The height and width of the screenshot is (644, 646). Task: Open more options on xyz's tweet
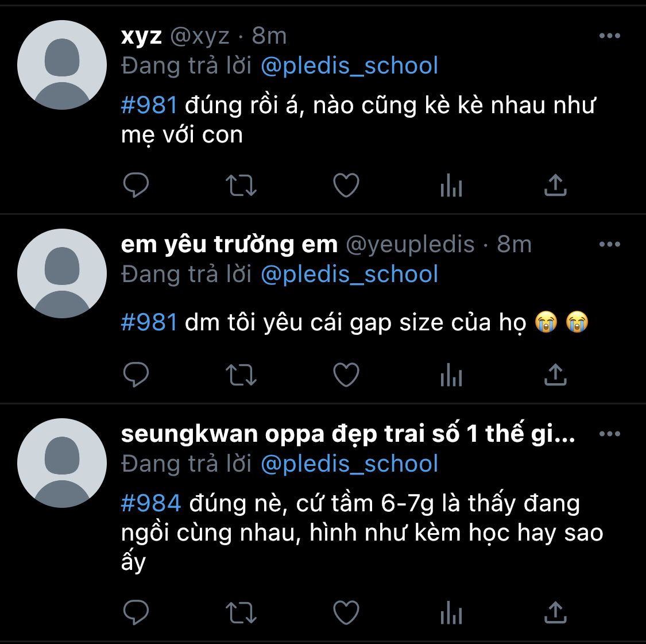click(x=610, y=36)
